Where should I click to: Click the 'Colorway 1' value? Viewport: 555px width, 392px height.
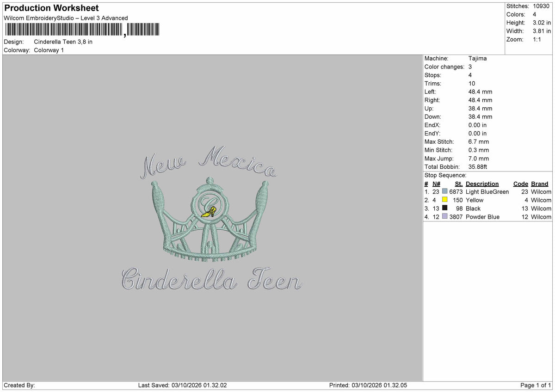pyautogui.click(x=49, y=50)
